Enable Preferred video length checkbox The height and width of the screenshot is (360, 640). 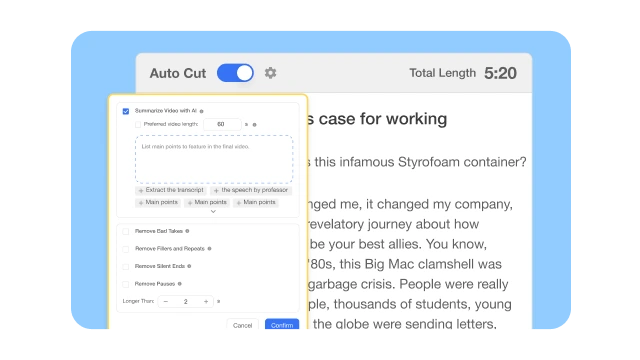point(138,124)
